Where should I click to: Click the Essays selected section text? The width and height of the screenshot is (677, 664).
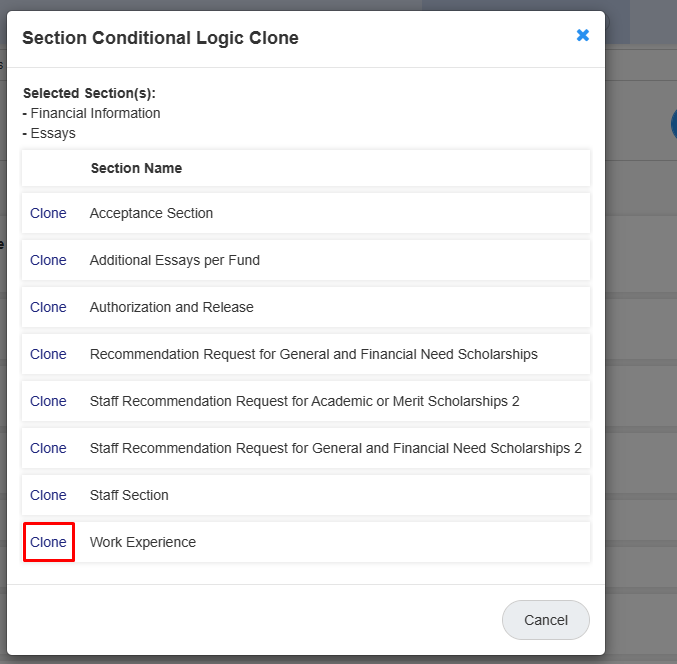tap(53, 133)
